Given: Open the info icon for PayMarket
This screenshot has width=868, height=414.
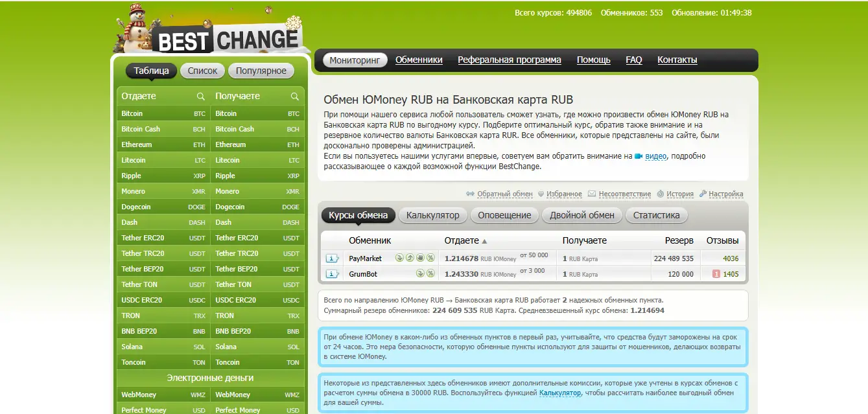Looking at the screenshot, I should [332, 259].
